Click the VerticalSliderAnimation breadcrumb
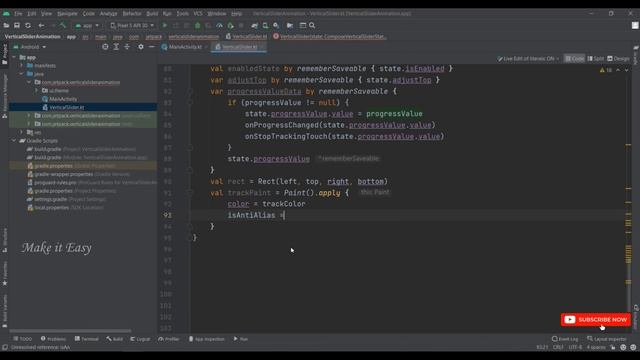Viewport: 640px width, 360px height. [x=32, y=37]
